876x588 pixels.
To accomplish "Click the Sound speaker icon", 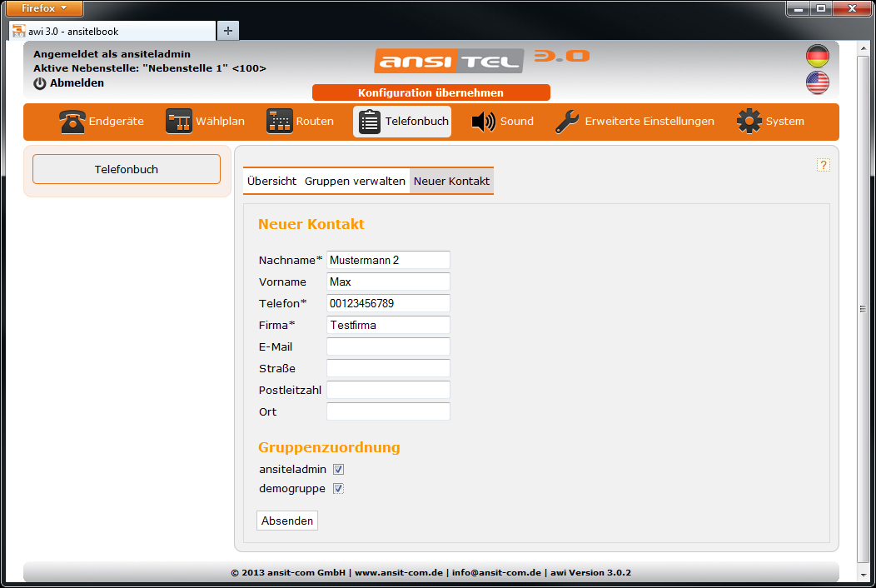I will (483, 122).
